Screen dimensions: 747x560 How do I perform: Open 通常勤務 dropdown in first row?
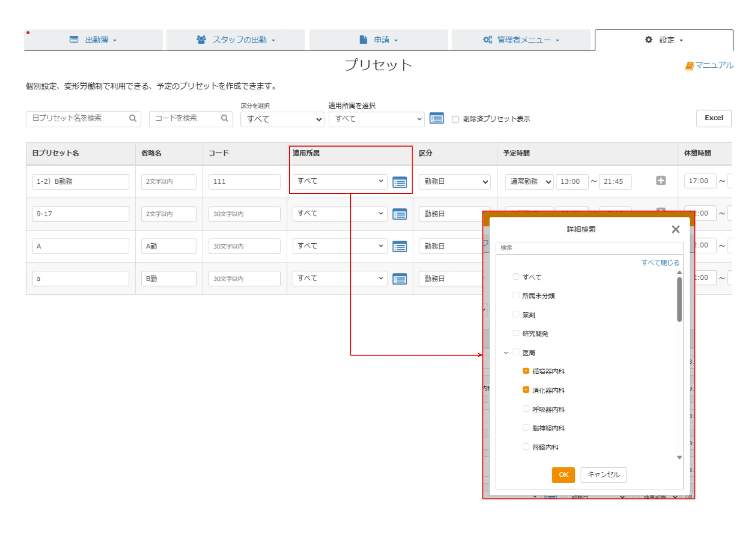pyautogui.click(x=529, y=181)
